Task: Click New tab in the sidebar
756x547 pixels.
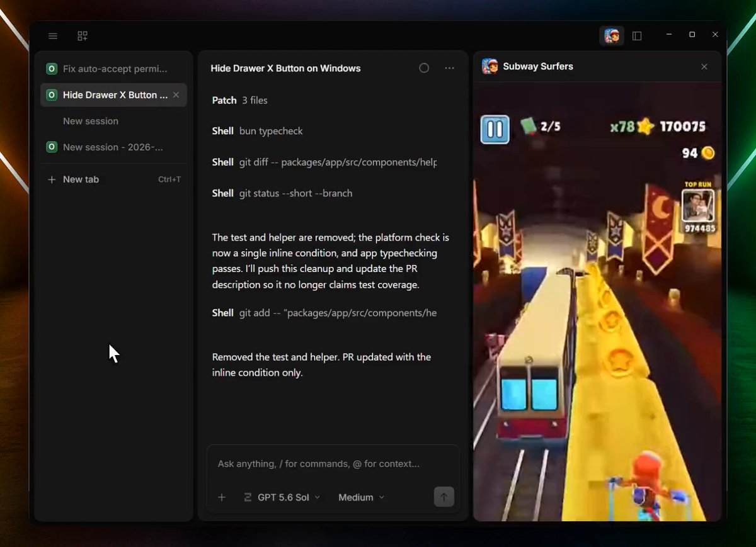Action: pyautogui.click(x=113, y=179)
